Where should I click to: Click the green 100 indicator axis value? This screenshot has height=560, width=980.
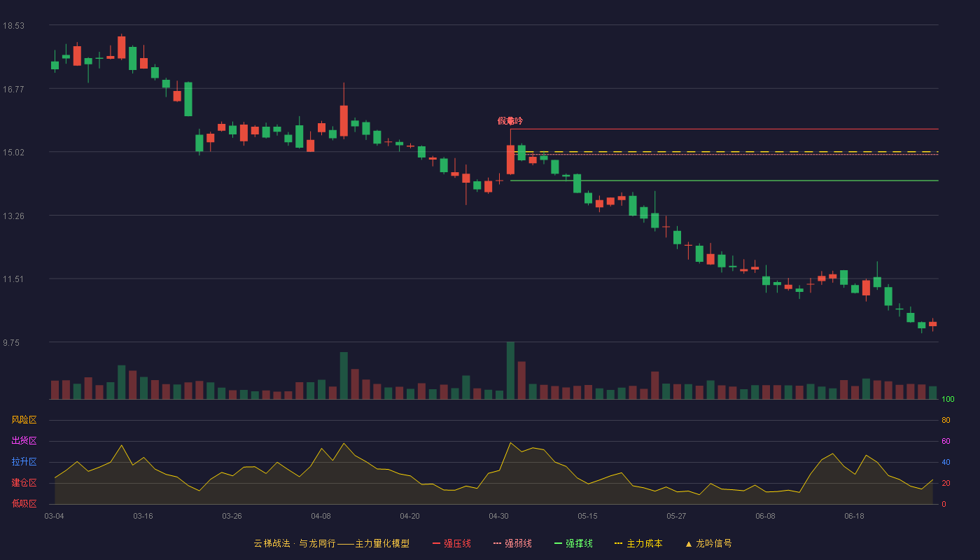point(948,399)
